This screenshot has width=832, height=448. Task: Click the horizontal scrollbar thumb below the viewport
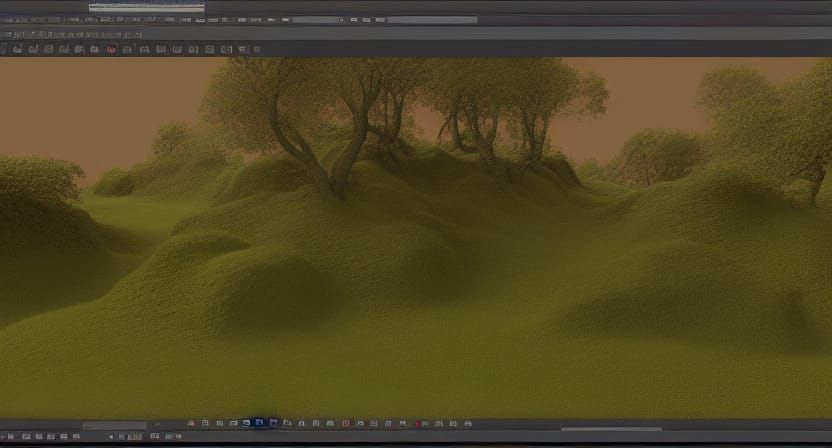coord(611,429)
